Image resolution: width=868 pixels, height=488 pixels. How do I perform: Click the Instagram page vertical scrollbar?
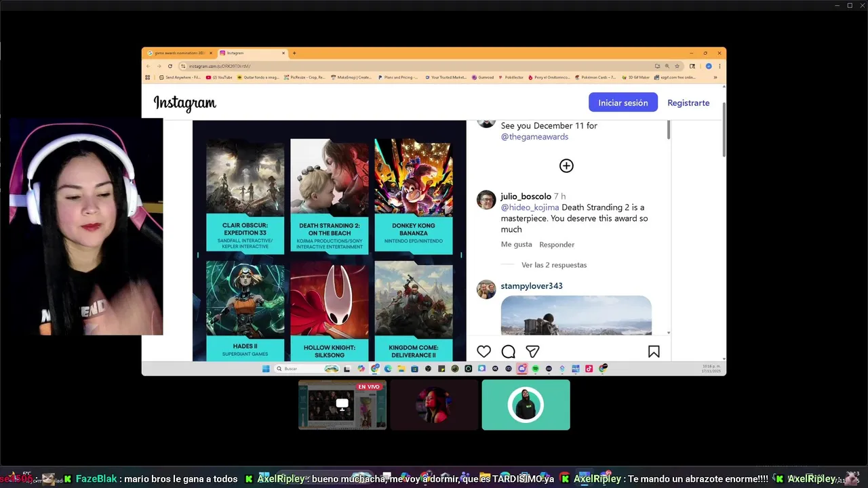tap(724, 129)
